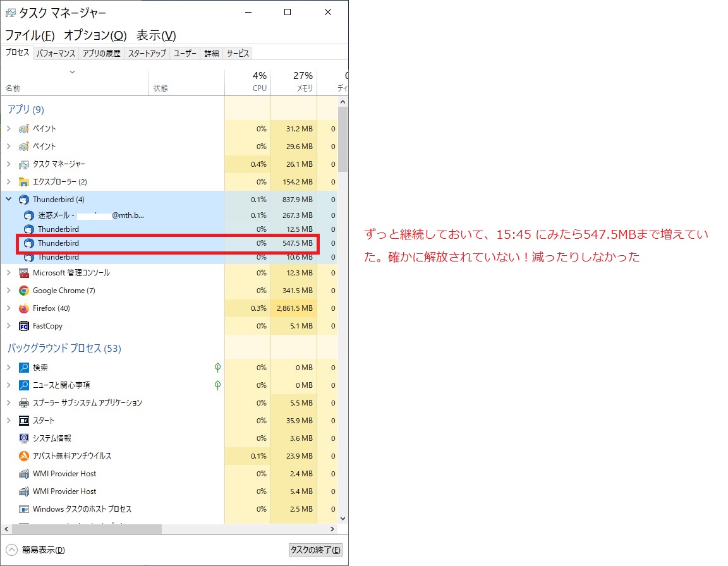Click the Firefox icon in process list

click(x=24, y=308)
